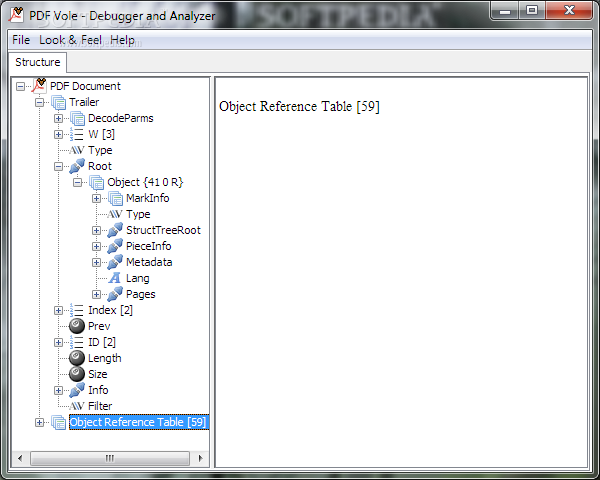The width and height of the screenshot is (600, 480).
Task: Open the Look & Feel menu
Action: pyautogui.click(x=70, y=40)
